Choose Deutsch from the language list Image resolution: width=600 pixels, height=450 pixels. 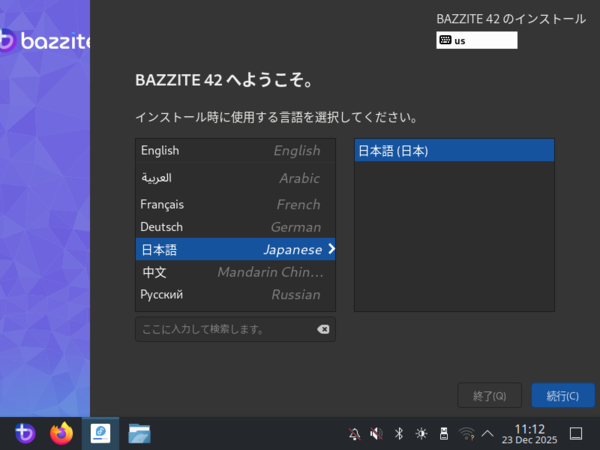[235, 227]
